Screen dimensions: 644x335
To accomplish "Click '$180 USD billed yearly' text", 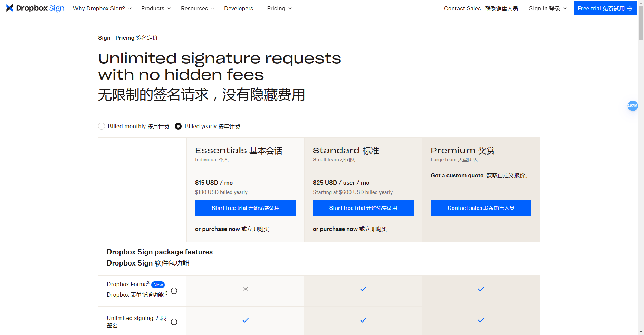I will [x=221, y=192].
